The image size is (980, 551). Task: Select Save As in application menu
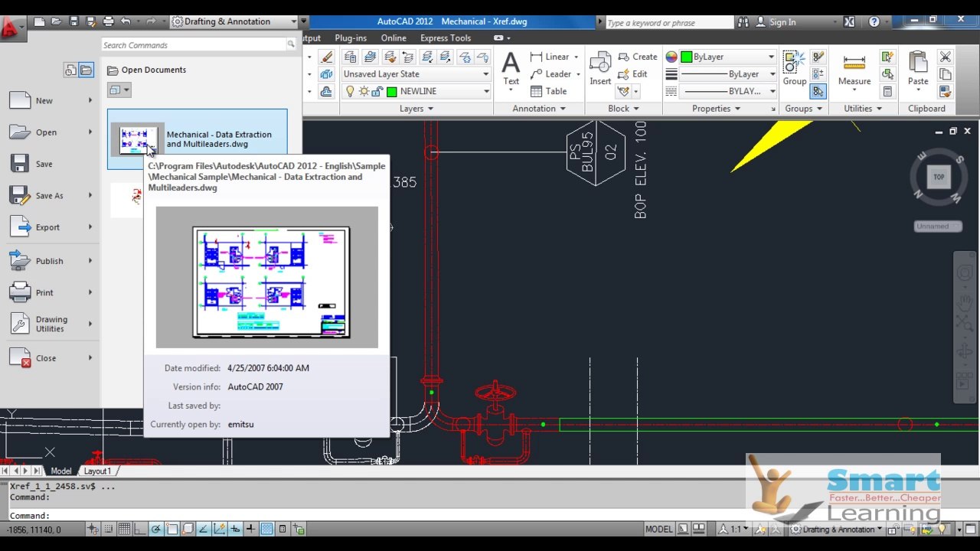coord(50,195)
